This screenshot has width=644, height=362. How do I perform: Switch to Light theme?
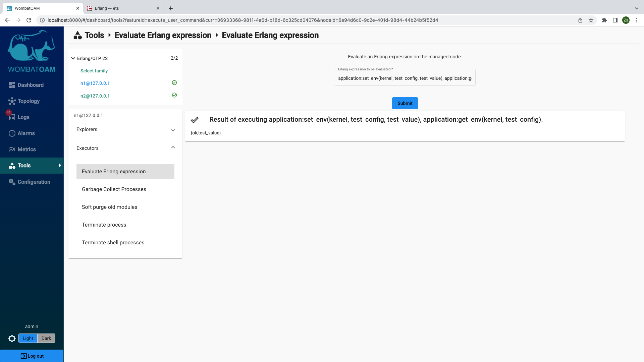28,338
